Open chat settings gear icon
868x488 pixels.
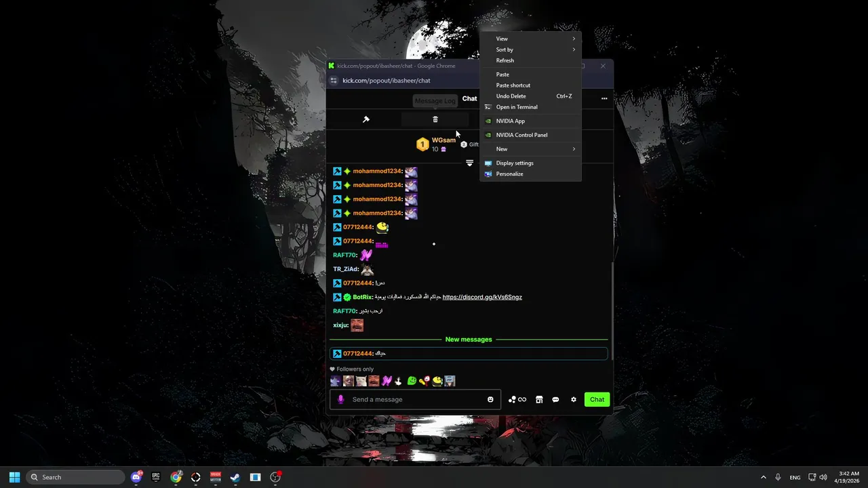(574, 399)
